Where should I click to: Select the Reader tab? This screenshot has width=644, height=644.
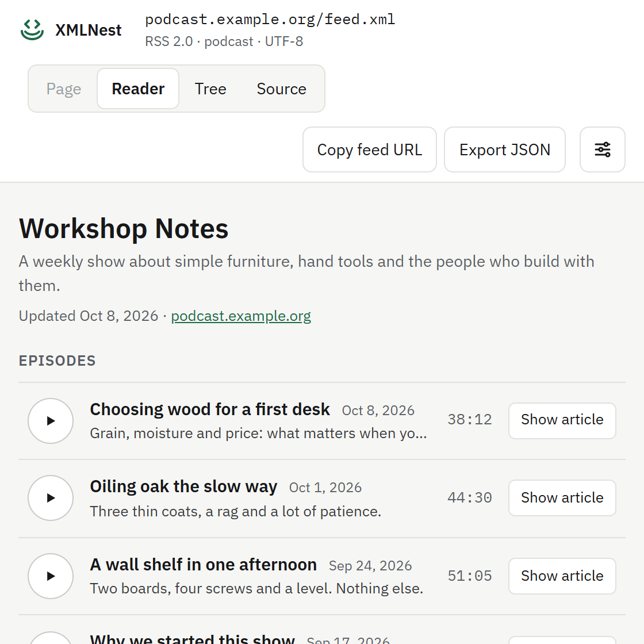138,89
